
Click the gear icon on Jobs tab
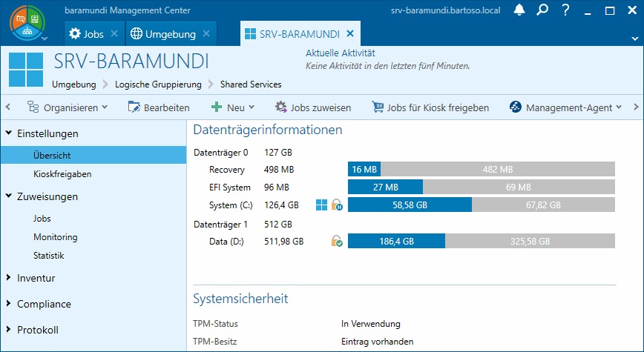click(x=75, y=33)
